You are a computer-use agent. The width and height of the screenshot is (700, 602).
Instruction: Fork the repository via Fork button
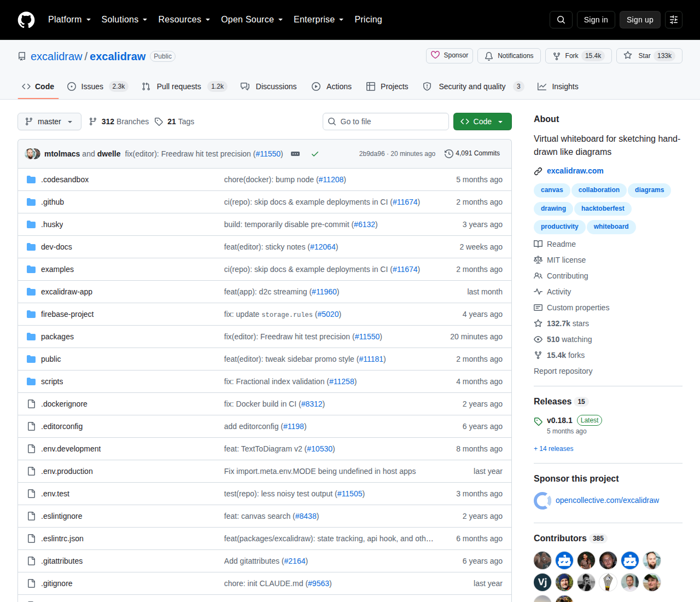coord(579,56)
